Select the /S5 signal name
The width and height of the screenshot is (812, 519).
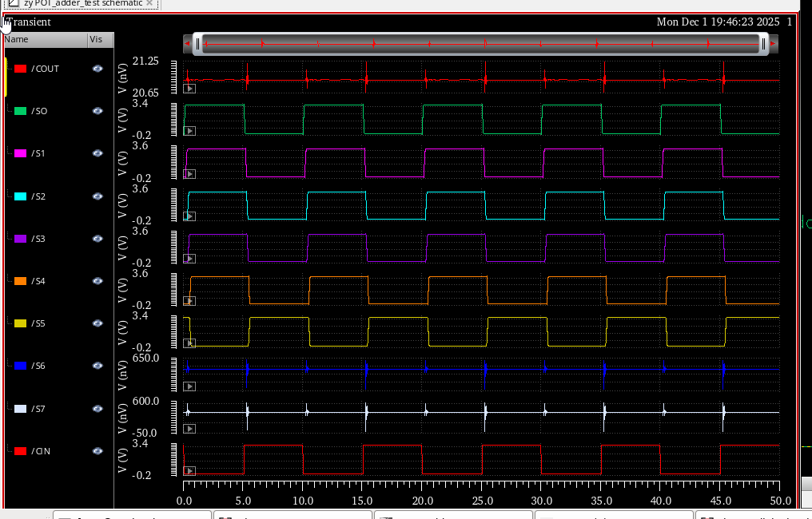(38, 323)
